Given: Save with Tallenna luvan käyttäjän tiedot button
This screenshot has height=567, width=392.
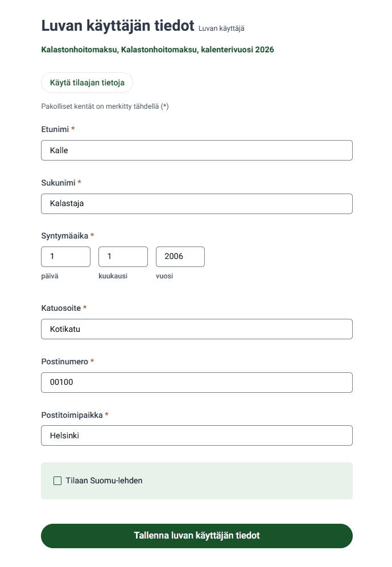Looking at the screenshot, I should pos(197,536).
